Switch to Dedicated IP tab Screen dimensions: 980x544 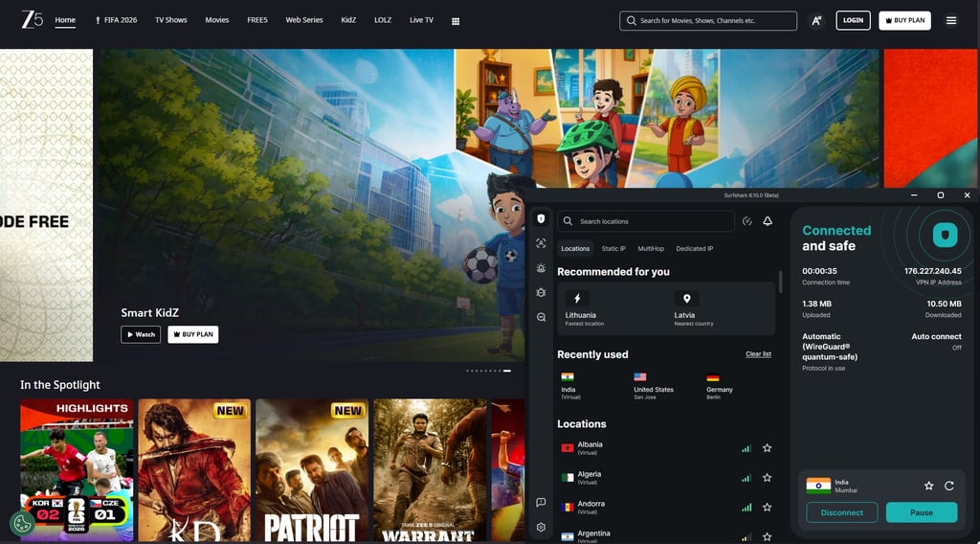point(695,249)
